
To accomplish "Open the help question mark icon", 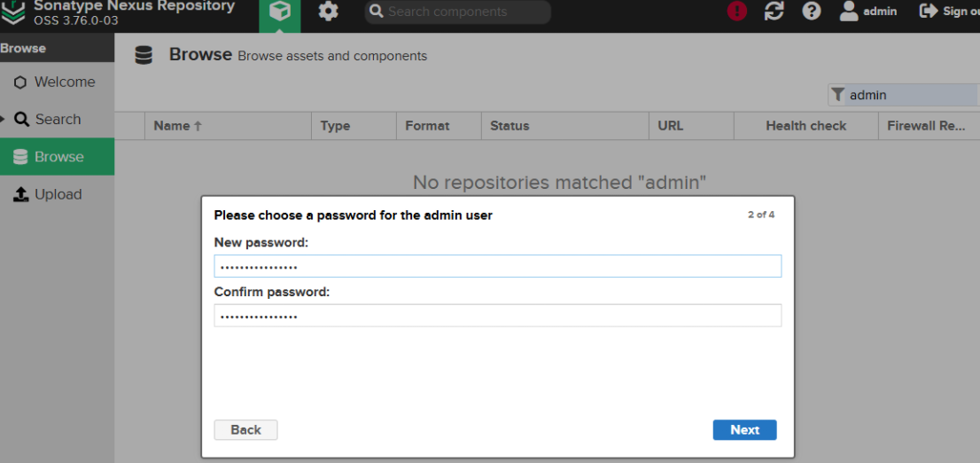I will pos(812,12).
